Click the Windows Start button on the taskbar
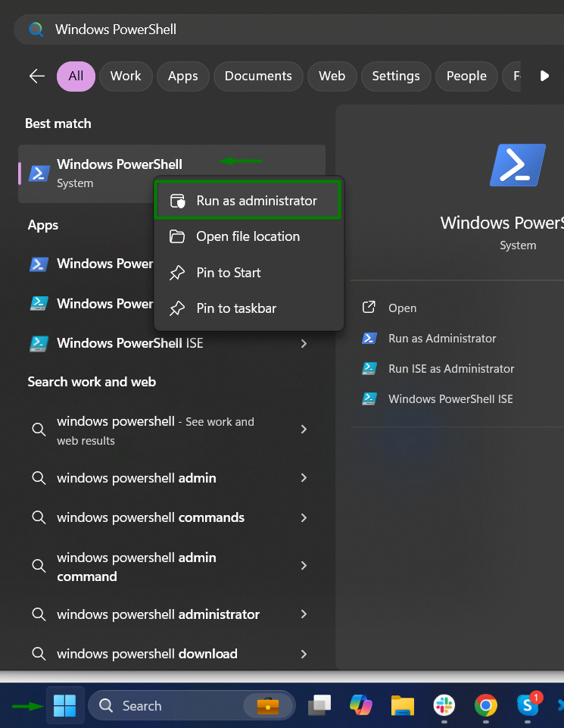Viewport: 564px width, 728px height. pos(64,705)
